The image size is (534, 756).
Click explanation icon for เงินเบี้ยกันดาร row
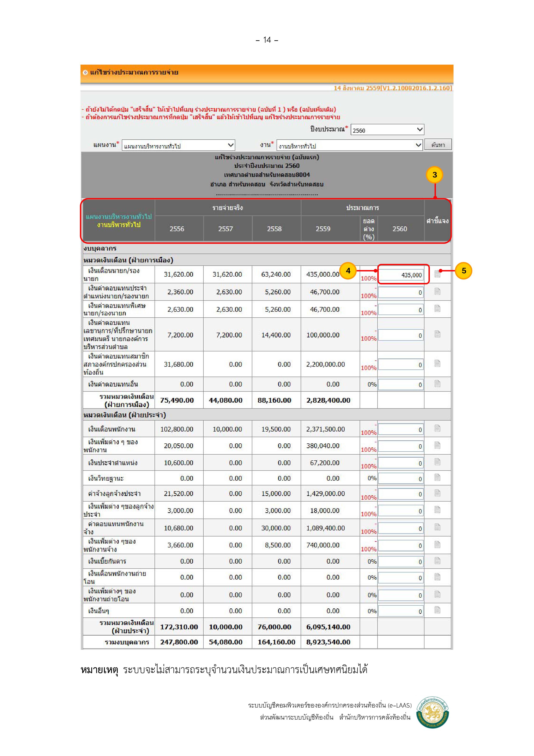click(x=437, y=560)
